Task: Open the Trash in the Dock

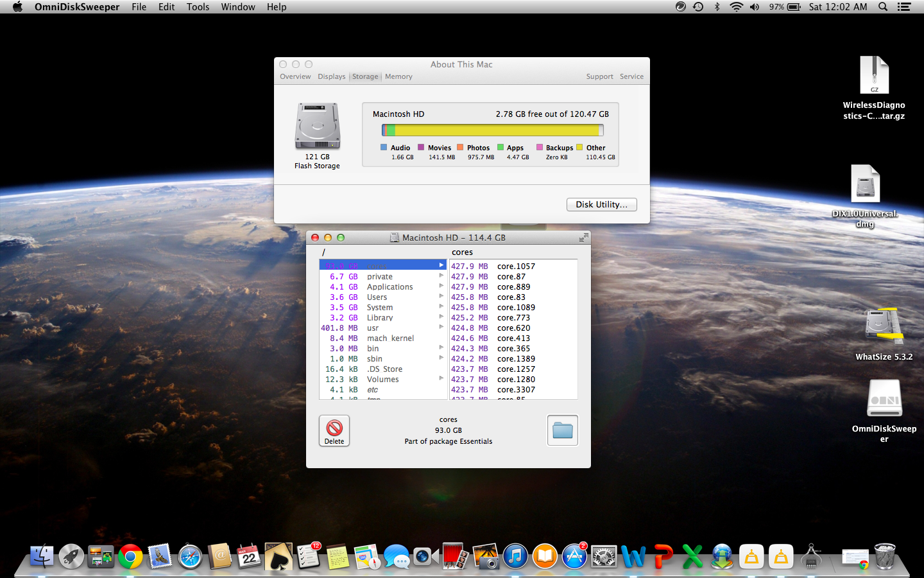Action: 885,557
